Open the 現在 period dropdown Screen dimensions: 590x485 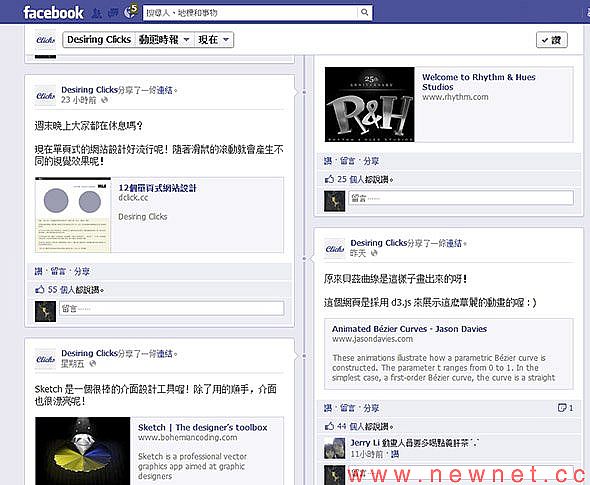(214, 40)
